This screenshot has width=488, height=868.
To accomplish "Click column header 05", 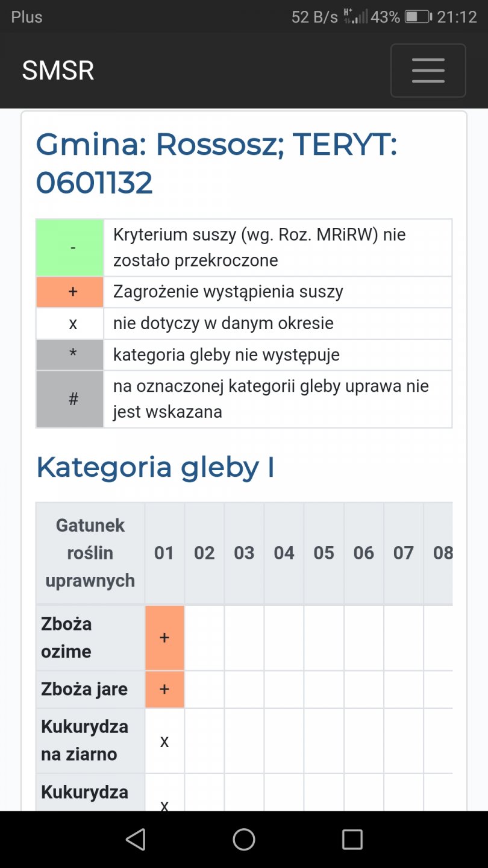I will [x=324, y=553].
